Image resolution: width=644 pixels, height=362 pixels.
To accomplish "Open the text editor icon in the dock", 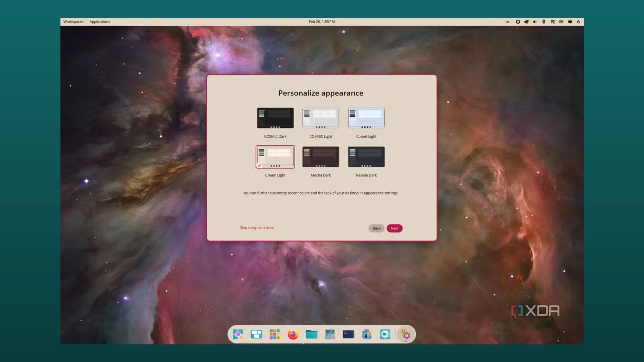I will click(x=330, y=334).
